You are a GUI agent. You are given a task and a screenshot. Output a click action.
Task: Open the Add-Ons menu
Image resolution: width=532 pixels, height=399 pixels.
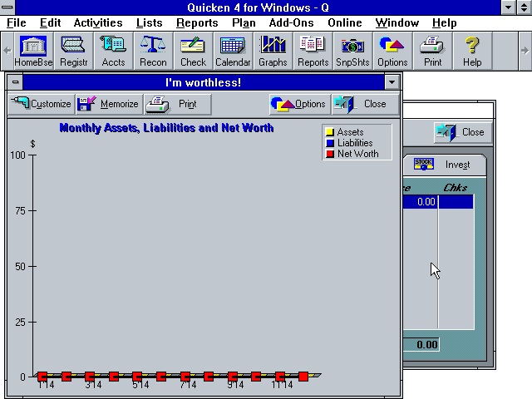292,22
